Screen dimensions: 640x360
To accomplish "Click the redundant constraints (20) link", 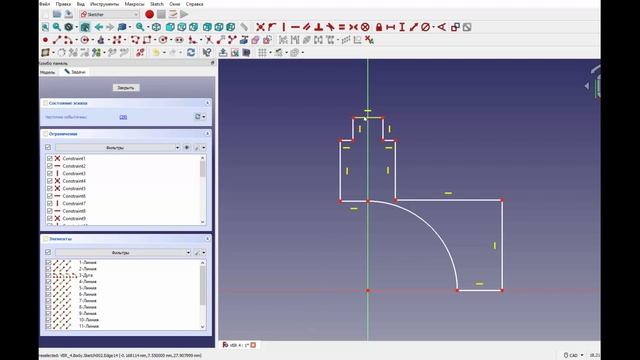I will tap(123, 117).
